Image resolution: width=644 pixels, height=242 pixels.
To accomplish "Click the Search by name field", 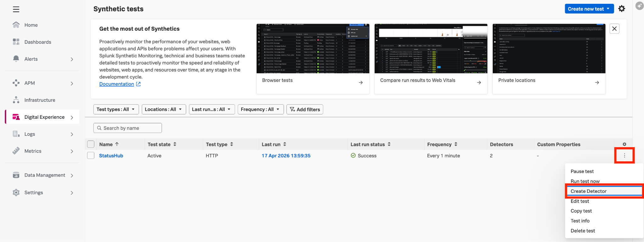I will (128, 128).
